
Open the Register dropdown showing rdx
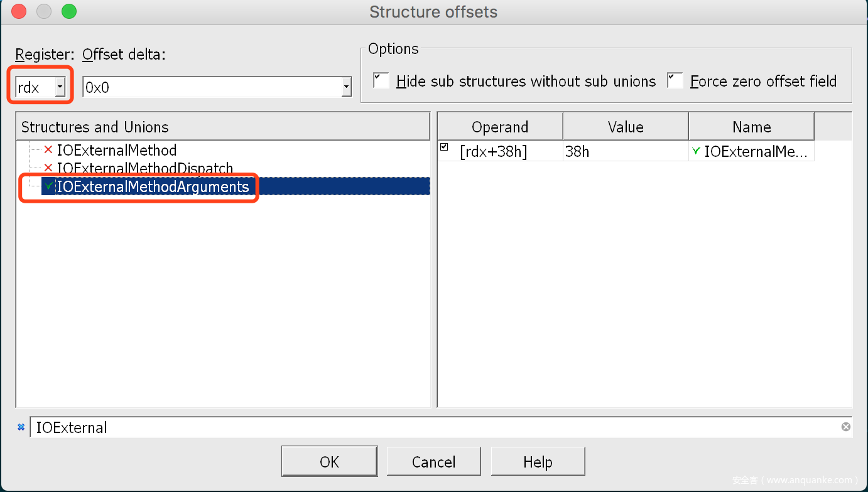(60, 87)
